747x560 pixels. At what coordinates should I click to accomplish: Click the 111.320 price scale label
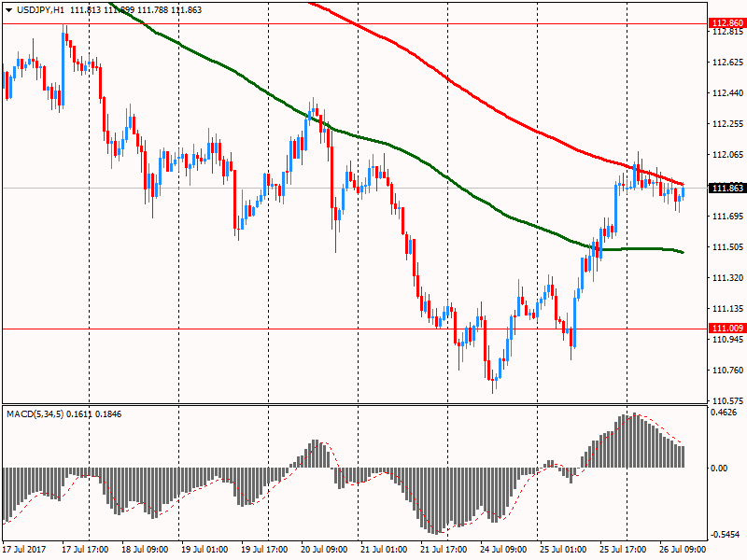pyautogui.click(x=727, y=277)
